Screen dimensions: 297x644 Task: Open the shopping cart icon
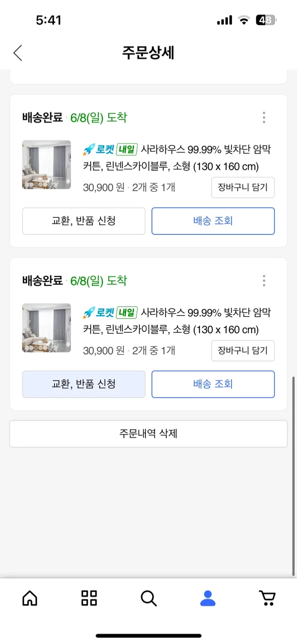tap(267, 598)
